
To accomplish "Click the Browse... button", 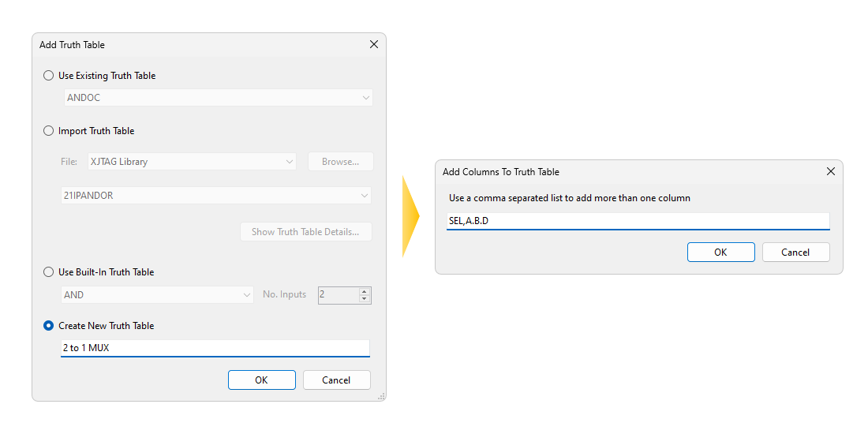I will coord(340,162).
